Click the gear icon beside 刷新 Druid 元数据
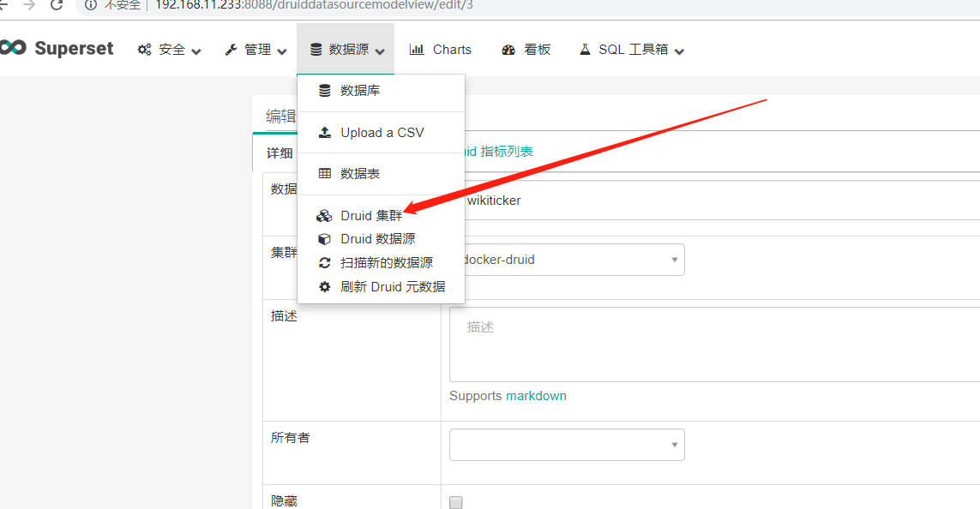The image size is (980, 509). 324,287
